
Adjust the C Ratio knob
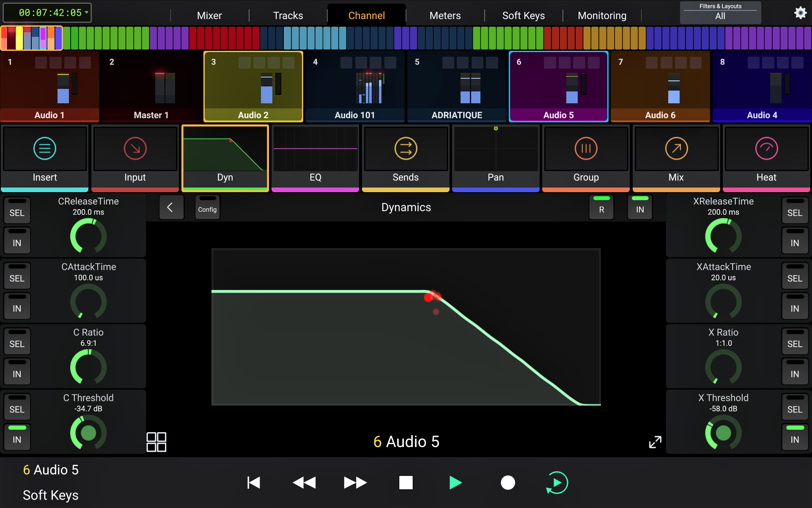pos(88,367)
